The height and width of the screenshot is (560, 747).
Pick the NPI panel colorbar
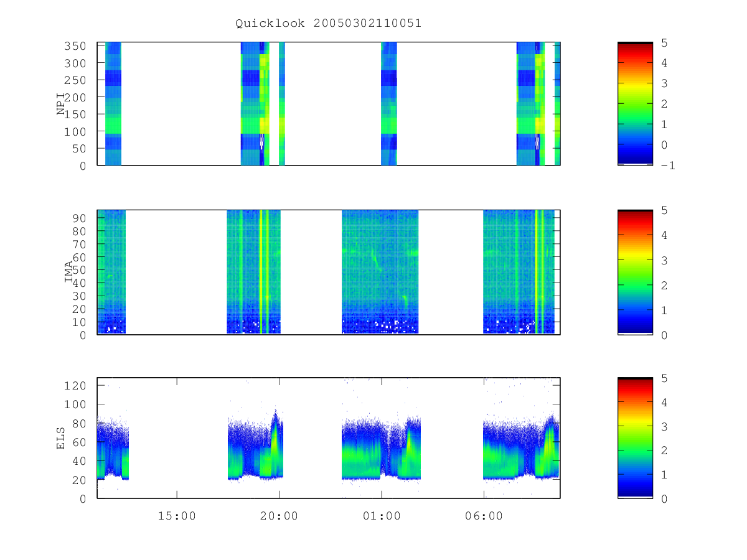tap(635, 104)
